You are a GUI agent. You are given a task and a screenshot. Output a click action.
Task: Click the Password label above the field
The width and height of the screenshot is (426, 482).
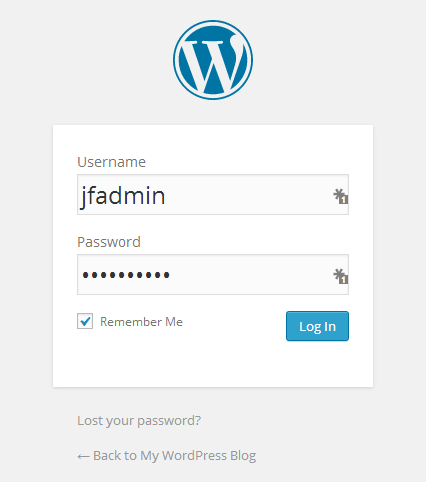point(109,242)
